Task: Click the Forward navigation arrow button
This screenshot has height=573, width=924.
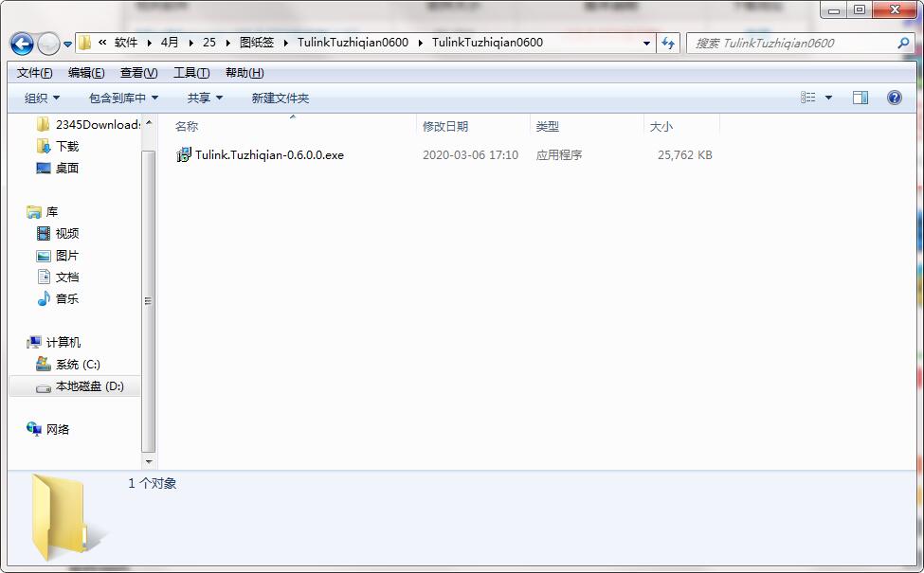Action: [48, 44]
